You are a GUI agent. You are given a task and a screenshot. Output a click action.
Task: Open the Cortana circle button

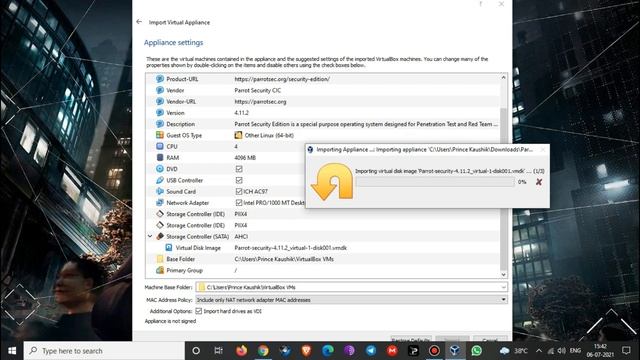pos(196,351)
